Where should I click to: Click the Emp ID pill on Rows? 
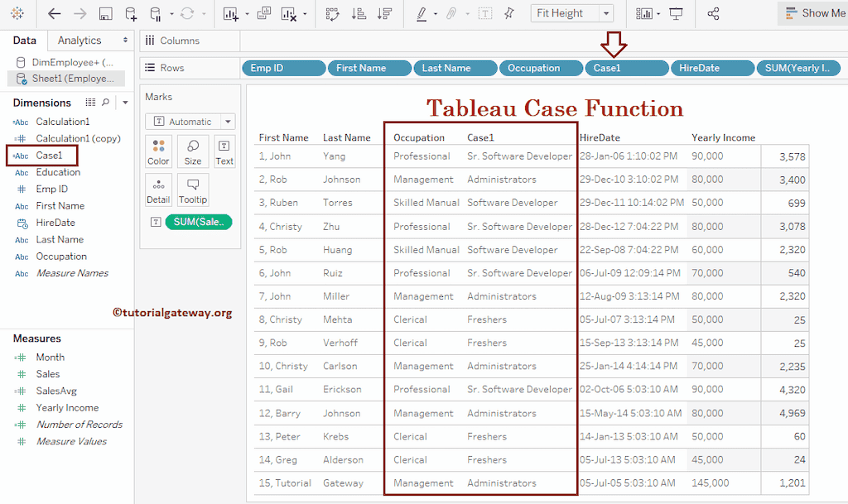[284, 68]
